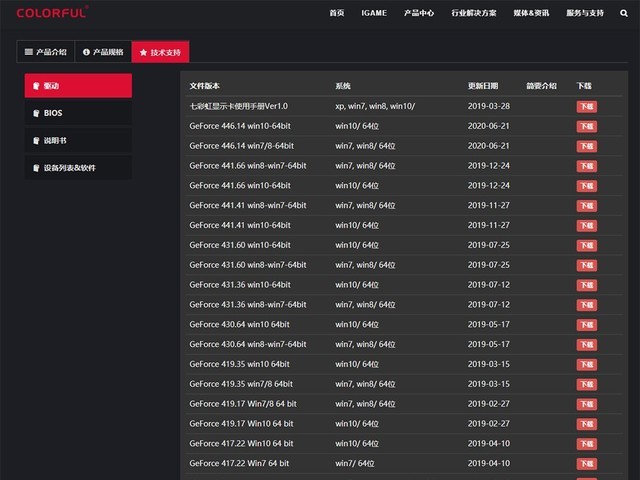Click the 简要介绍 column header

(541, 86)
